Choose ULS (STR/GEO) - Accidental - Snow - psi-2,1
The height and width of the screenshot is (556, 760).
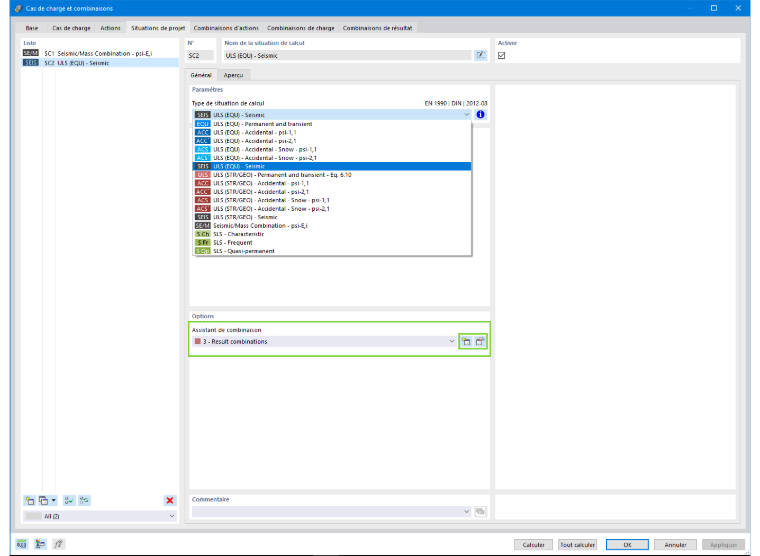332,209
